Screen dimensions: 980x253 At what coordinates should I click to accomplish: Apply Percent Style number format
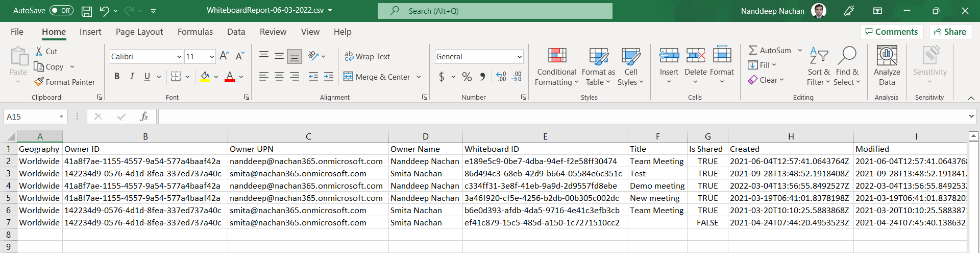coord(467,77)
